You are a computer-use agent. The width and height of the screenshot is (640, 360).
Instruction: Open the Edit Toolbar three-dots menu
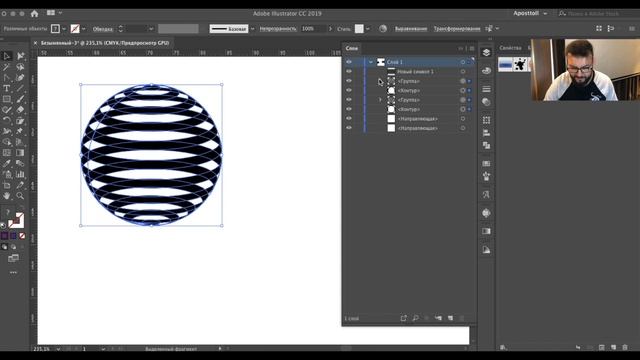[x=13, y=272]
